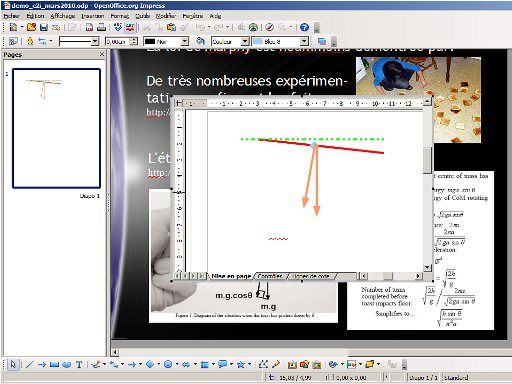Open the Bleu 8 fill color dropdown

[304, 41]
